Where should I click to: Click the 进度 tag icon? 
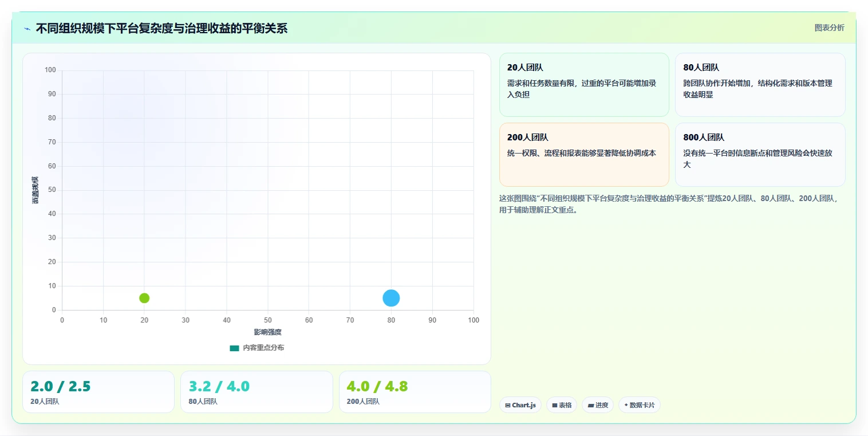point(591,405)
